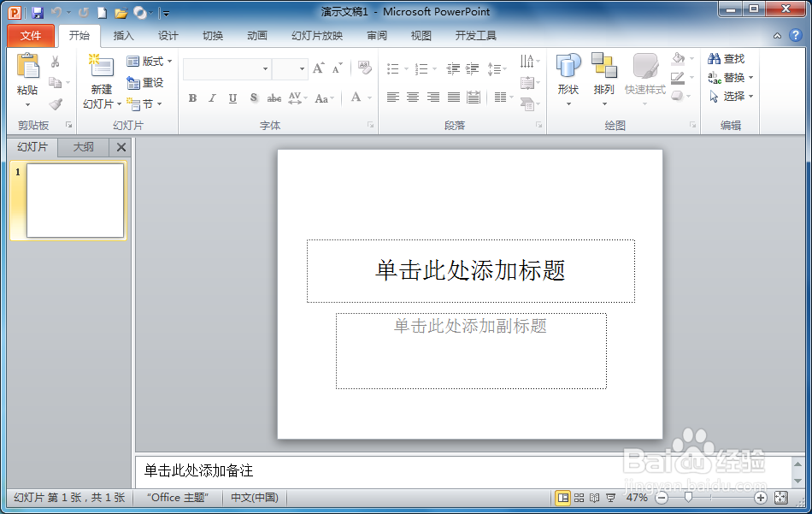Click zoom in plus button

760,498
